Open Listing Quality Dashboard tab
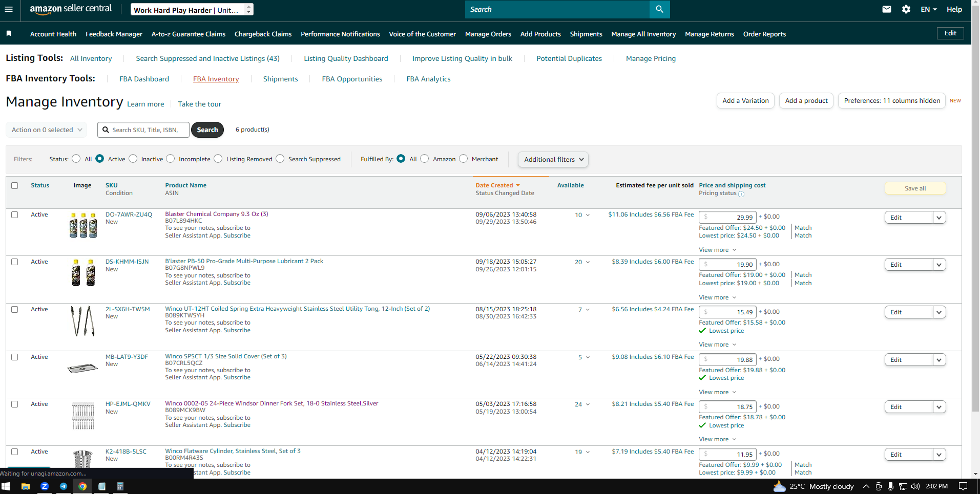980x494 pixels. tap(346, 58)
